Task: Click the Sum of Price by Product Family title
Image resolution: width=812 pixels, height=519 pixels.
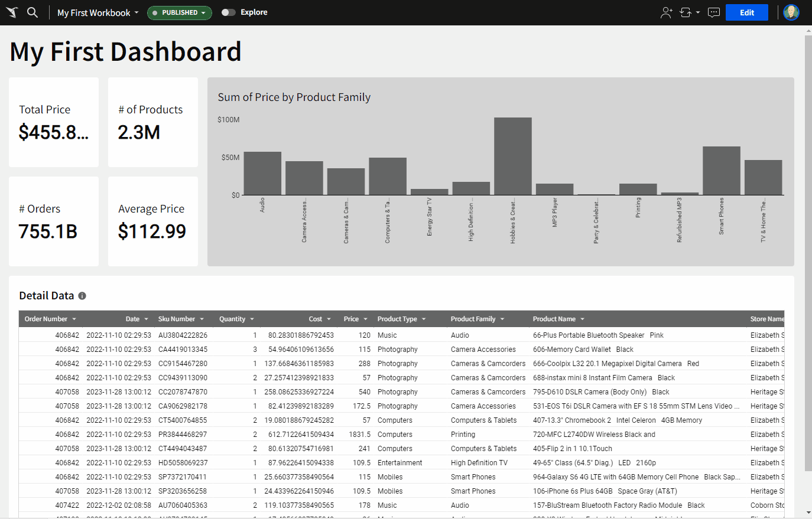Action: (x=294, y=97)
